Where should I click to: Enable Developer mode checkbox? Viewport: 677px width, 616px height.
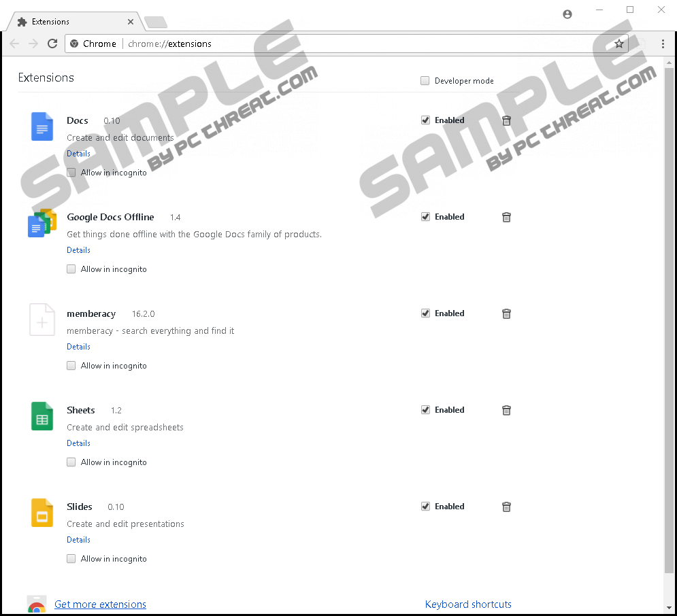425,81
